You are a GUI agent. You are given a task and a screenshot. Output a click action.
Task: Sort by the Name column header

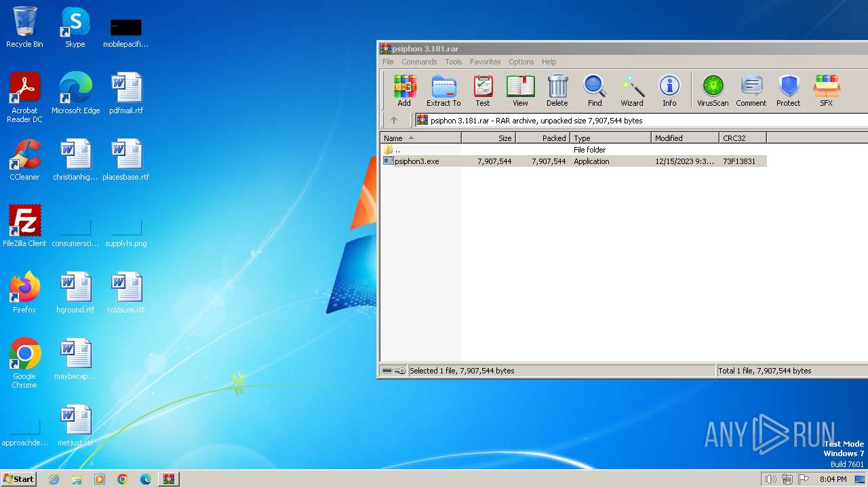(x=420, y=138)
